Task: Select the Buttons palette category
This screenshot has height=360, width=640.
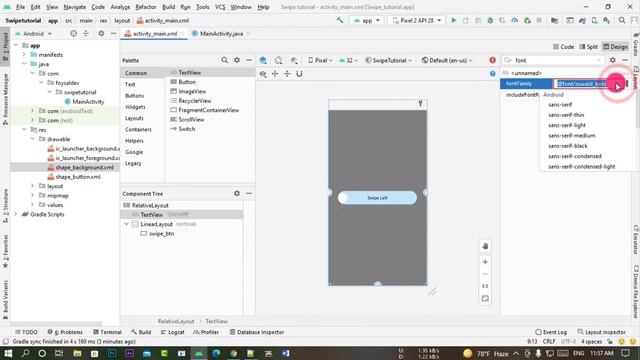Action: point(135,96)
